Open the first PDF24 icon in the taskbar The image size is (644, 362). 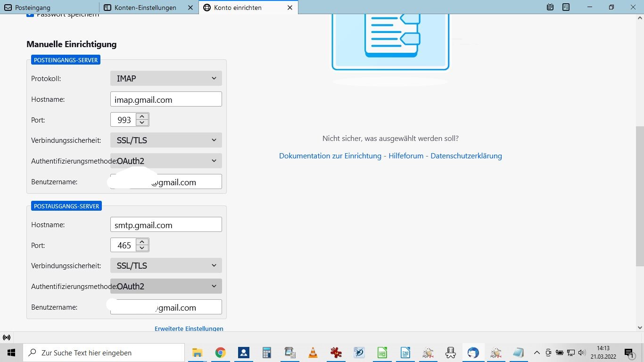(x=428, y=353)
